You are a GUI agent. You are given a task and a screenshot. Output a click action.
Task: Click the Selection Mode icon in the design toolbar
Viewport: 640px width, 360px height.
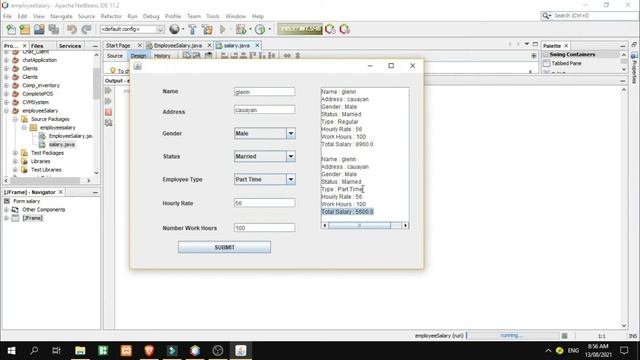(x=187, y=56)
